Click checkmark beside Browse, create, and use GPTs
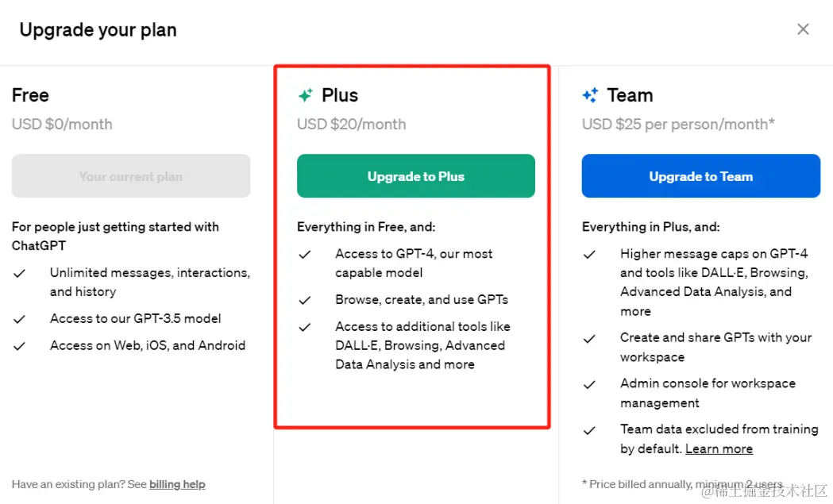833x504 pixels. pos(305,300)
